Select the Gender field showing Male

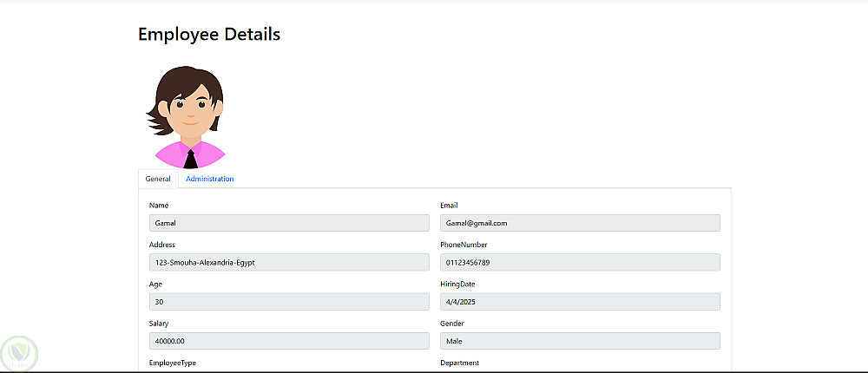click(580, 341)
